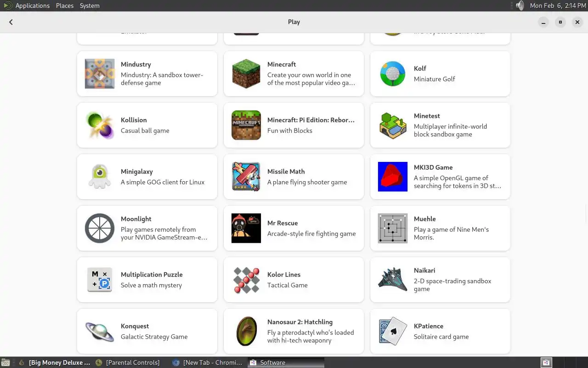Click the Konquest ringed planet icon
Screen dimensions: 588x368
tap(100, 331)
